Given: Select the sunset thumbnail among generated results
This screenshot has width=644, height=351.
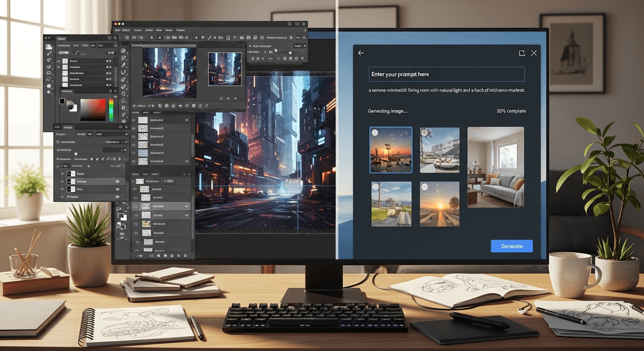Looking at the screenshot, I should pyautogui.click(x=391, y=150).
